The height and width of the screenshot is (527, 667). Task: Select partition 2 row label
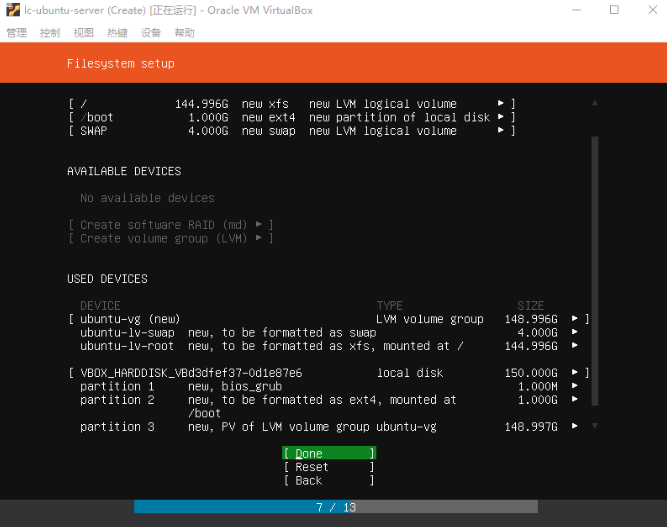[x=117, y=400]
